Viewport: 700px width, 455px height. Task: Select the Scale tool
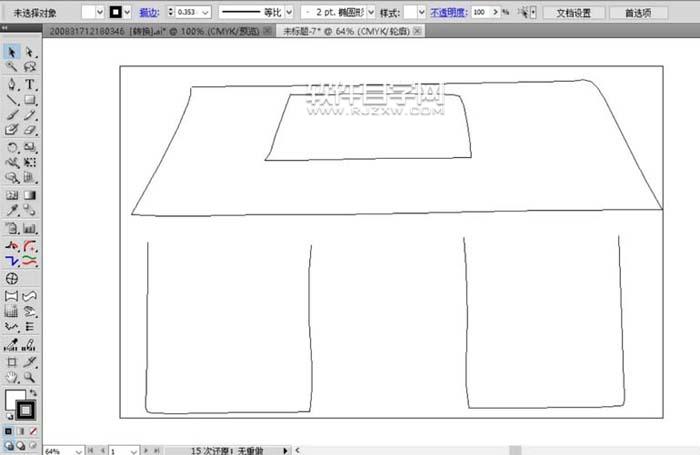tap(29, 147)
